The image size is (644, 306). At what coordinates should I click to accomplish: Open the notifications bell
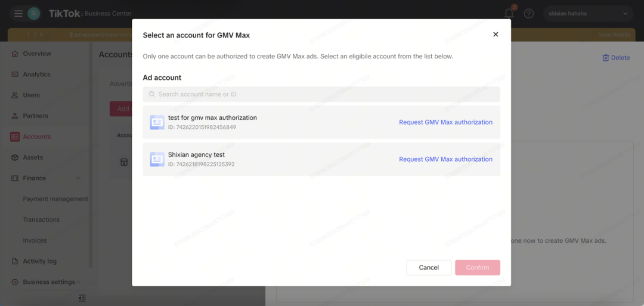(509, 13)
